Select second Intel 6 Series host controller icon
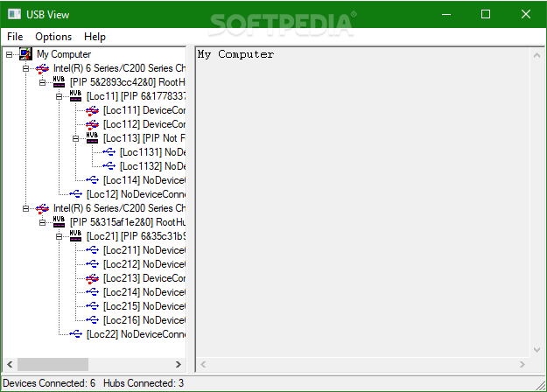 (42, 208)
